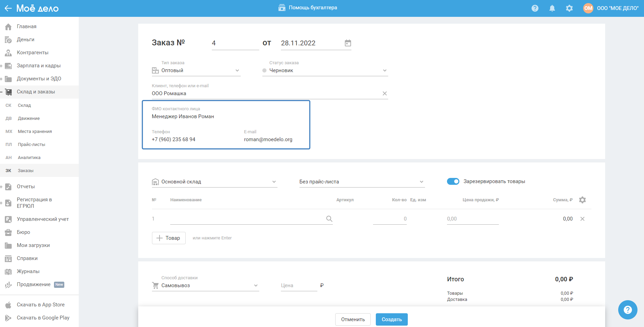This screenshot has width=644, height=327.
Task: Toggle Зарезервировать товары switch
Action: [x=453, y=181]
